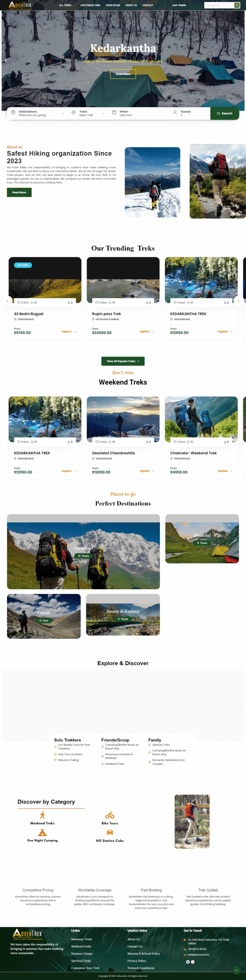Click next slide arrow on hero banner
The height and width of the screenshot is (980, 246).
(x=240, y=61)
